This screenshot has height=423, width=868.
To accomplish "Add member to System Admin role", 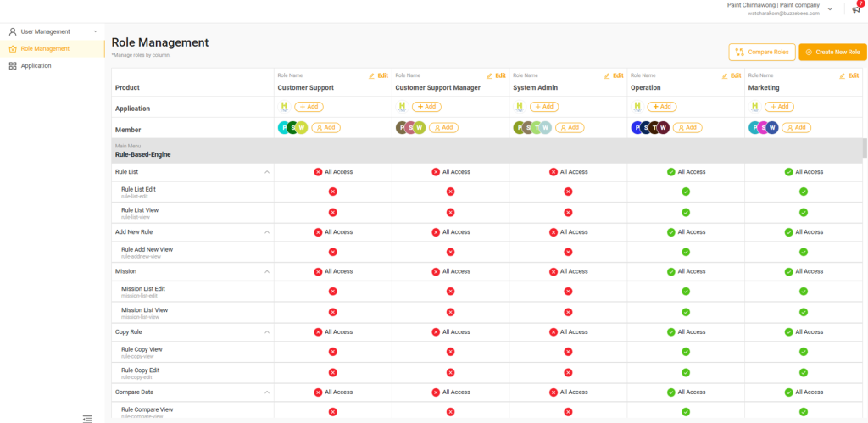I will tap(570, 127).
